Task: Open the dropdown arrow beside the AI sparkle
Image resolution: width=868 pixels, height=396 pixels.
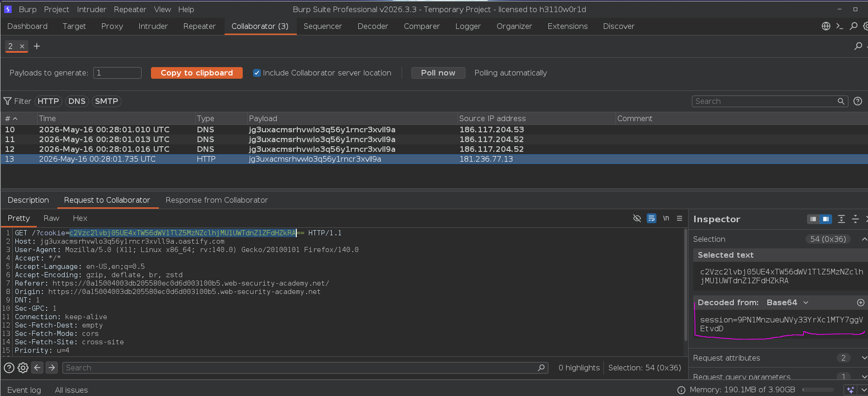Action: tap(863, 390)
